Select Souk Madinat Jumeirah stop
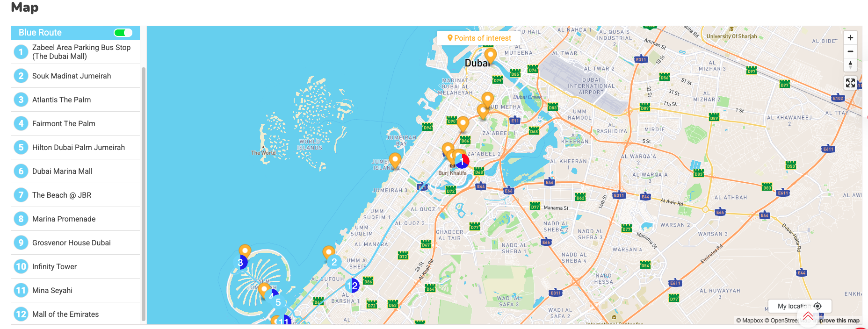The height and width of the screenshot is (329, 868). point(76,76)
